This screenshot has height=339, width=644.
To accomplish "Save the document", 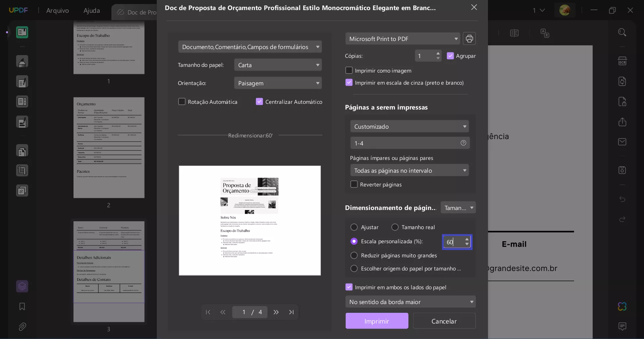I will [622, 170].
